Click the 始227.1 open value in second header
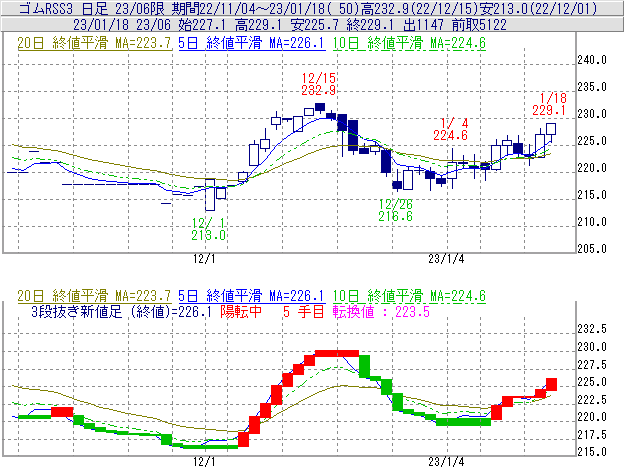The image size is (624, 475). click(x=203, y=25)
